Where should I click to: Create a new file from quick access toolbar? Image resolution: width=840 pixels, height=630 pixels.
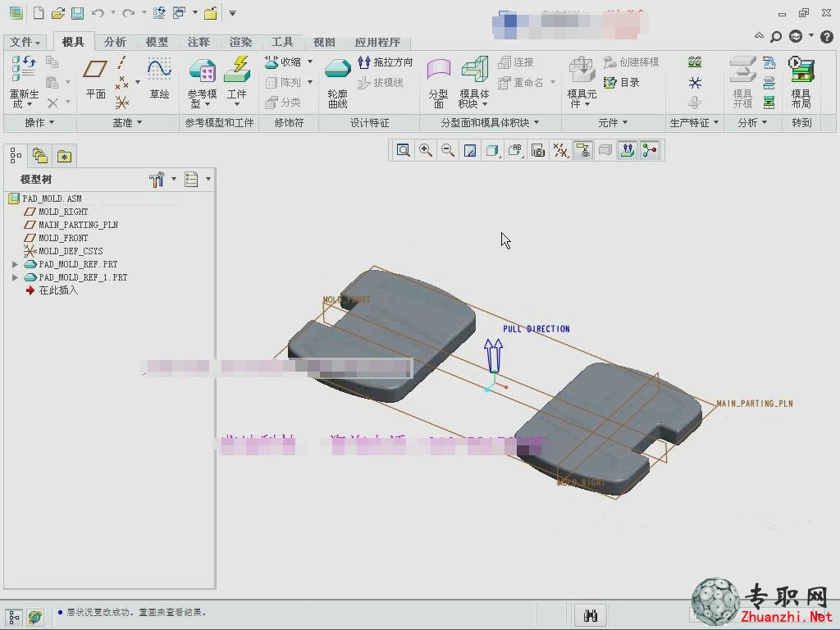pyautogui.click(x=39, y=13)
